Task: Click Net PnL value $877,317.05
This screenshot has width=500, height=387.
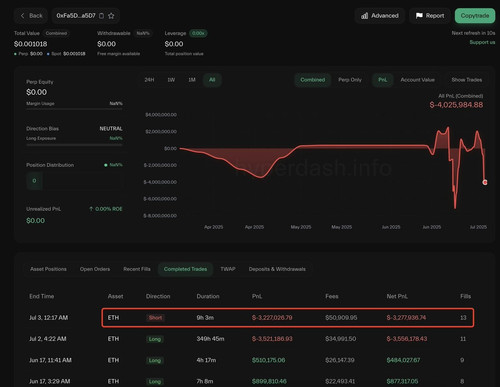Action: (x=402, y=381)
